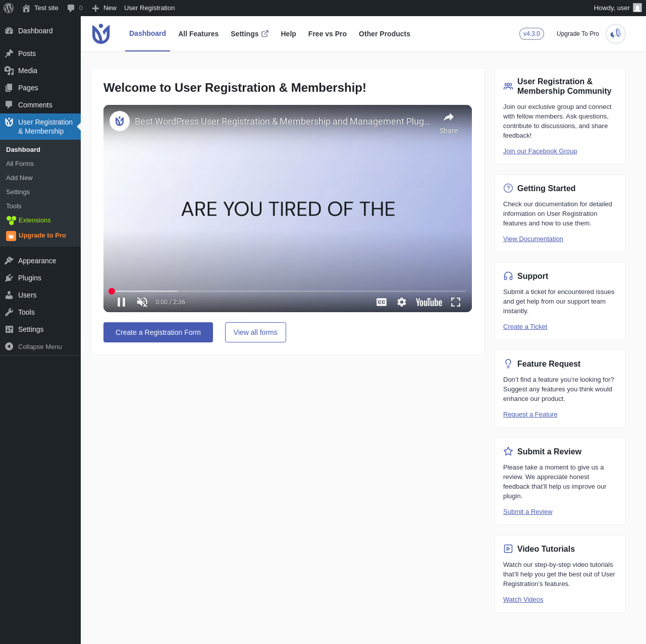Share the video

pos(449,123)
